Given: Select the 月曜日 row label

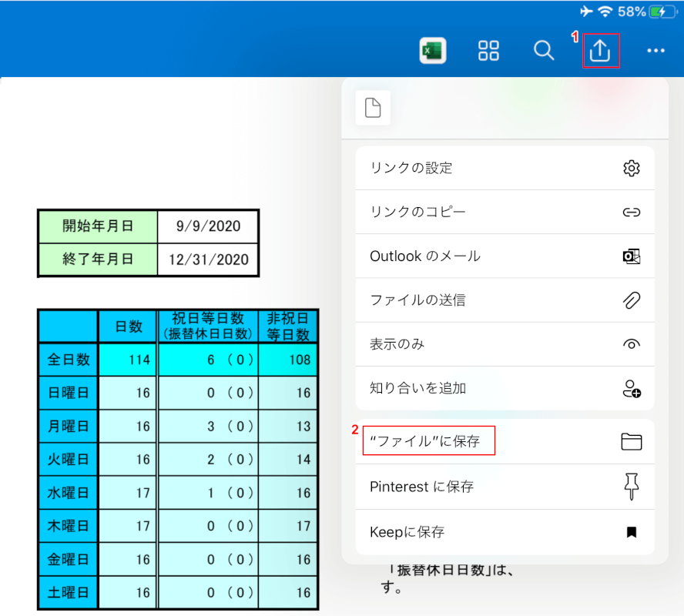Looking at the screenshot, I should click(x=69, y=427).
